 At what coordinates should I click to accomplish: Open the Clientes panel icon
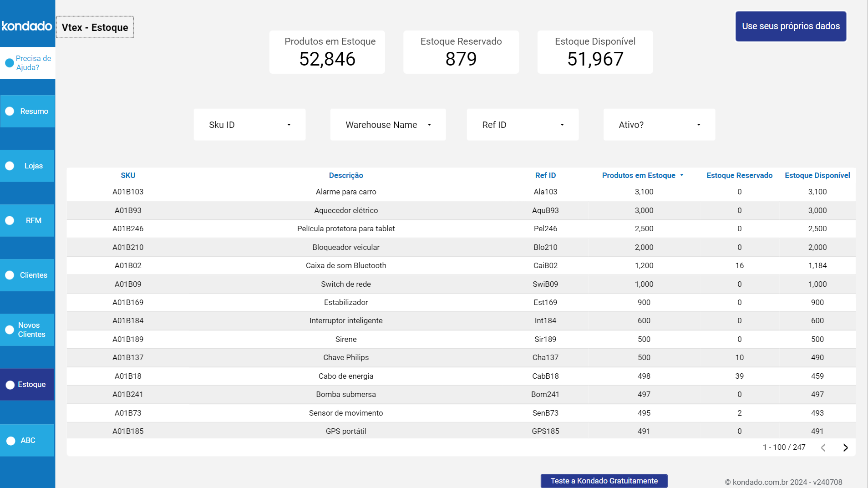pyautogui.click(x=9, y=275)
